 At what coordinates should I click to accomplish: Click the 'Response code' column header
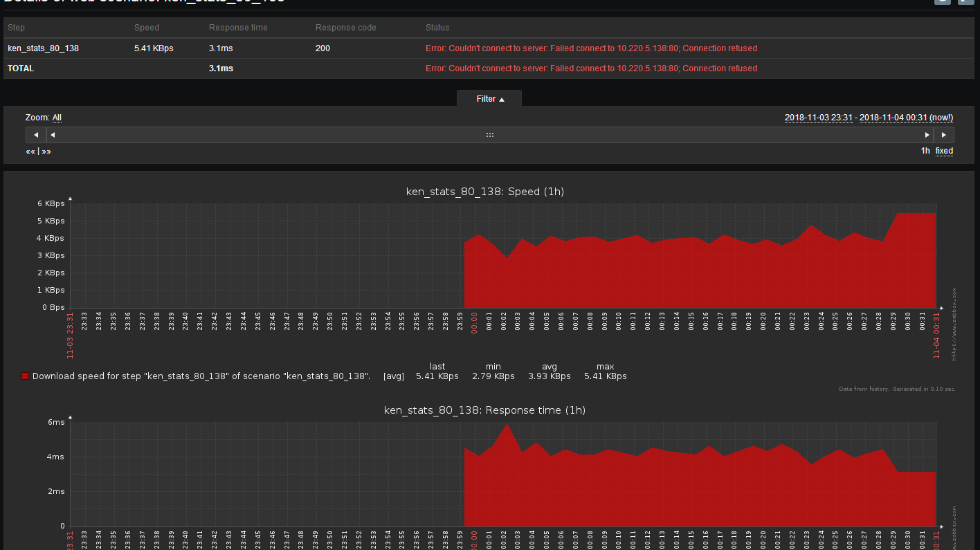(x=346, y=28)
